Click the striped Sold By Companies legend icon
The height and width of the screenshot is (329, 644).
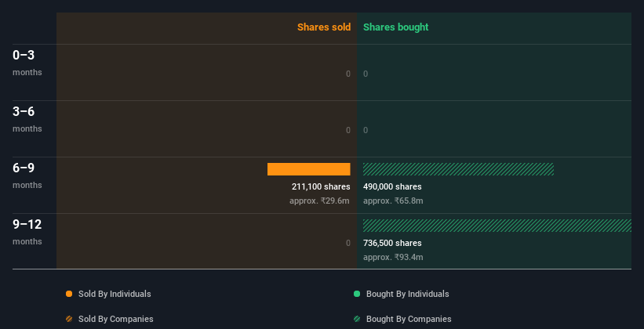click(x=69, y=319)
